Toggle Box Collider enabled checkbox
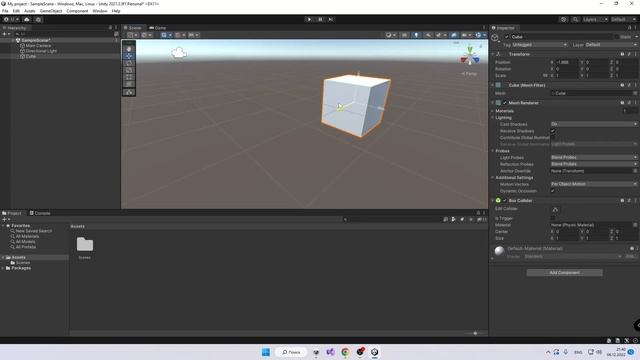The width and height of the screenshot is (640, 360). 505,200
